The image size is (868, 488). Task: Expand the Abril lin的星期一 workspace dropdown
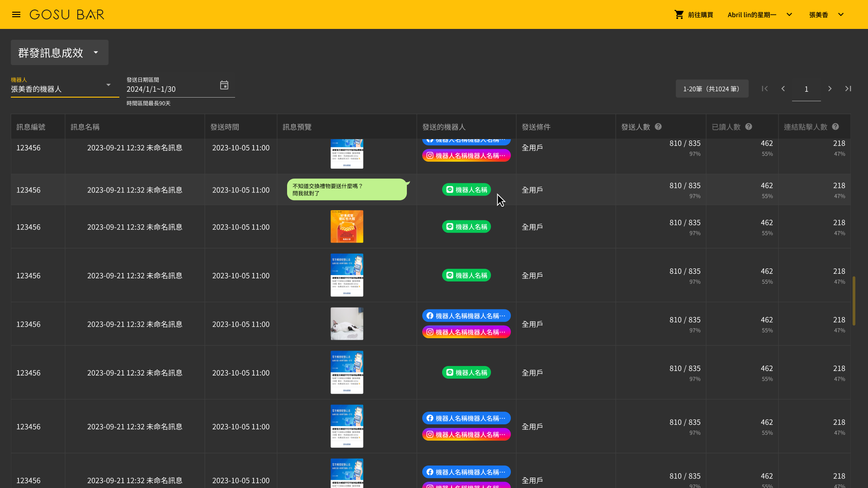[760, 14]
